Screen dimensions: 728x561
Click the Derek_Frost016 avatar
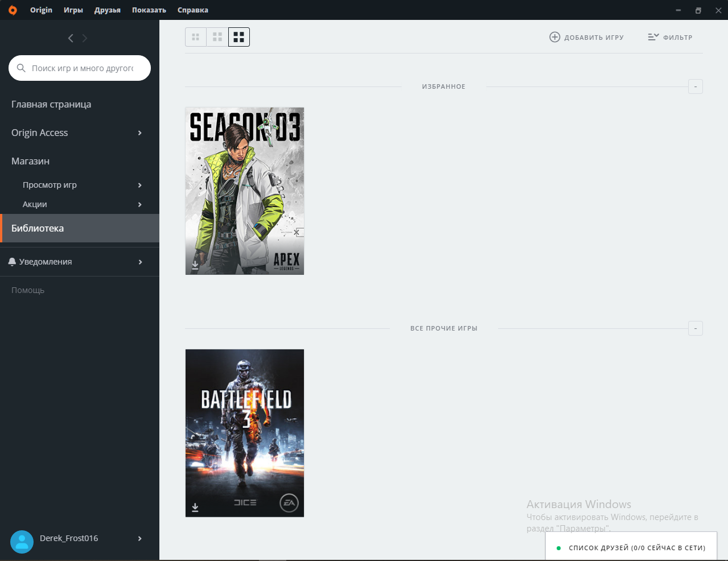22,542
